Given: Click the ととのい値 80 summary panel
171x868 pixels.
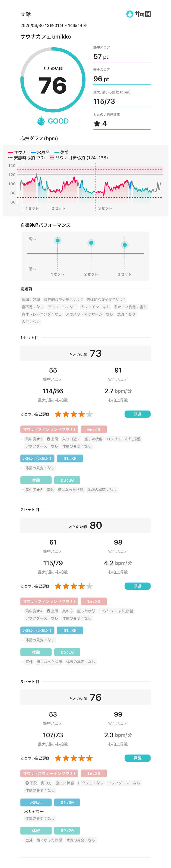Looking at the screenshot, I should (85, 525).
